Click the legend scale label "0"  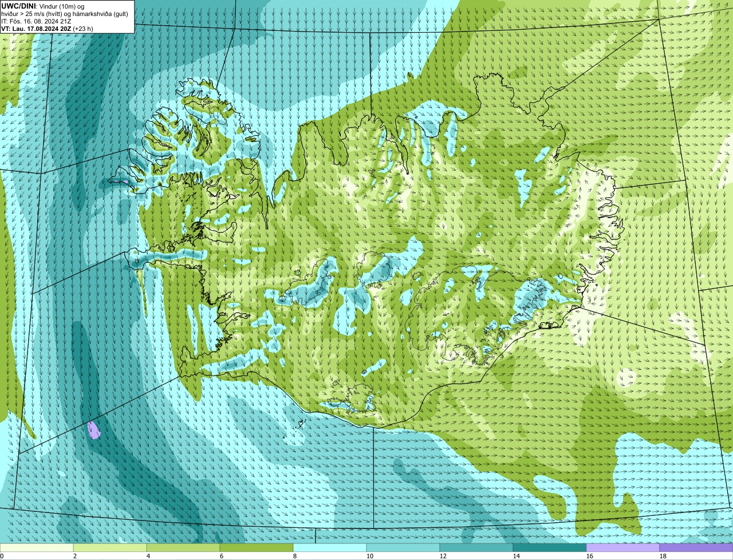click(2, 556)
